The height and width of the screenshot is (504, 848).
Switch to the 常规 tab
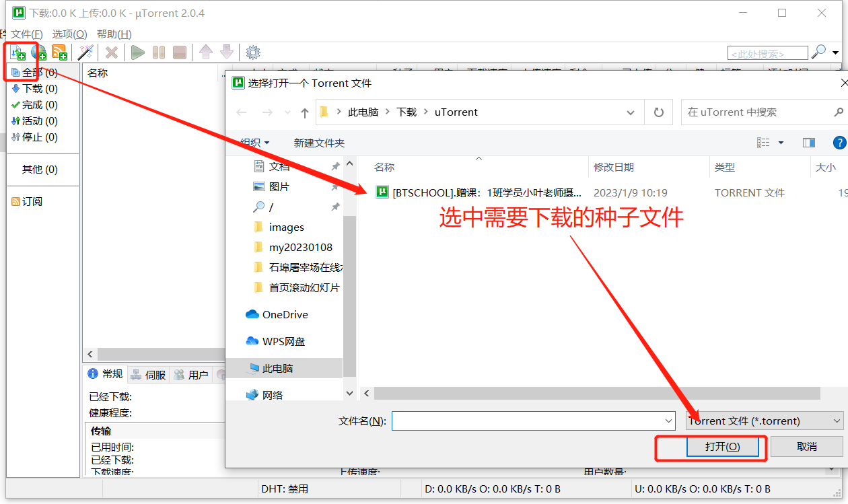106,374
